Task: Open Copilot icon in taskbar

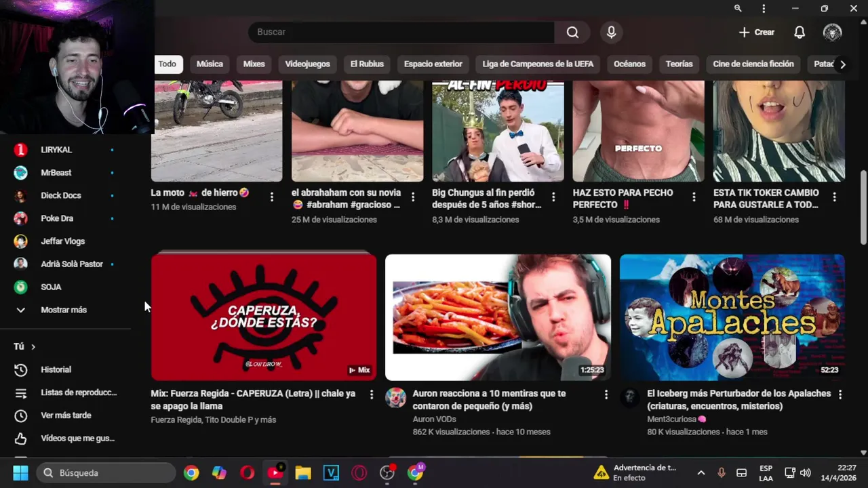Action: pyautogui.click(x=219, y=472)
